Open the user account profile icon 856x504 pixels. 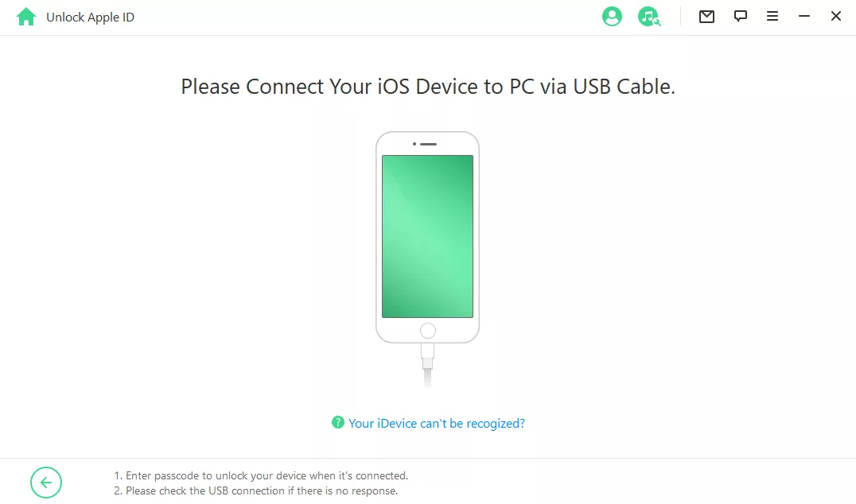point(612,17)
